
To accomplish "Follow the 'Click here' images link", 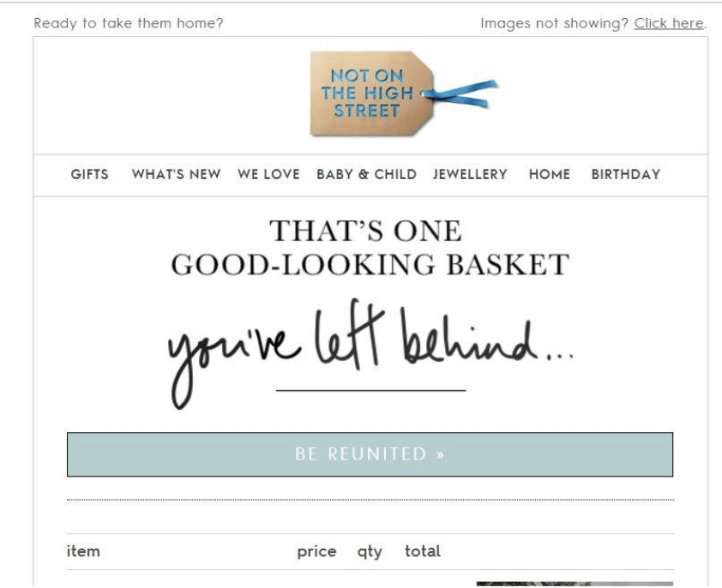I will click(x=669, y=23).
